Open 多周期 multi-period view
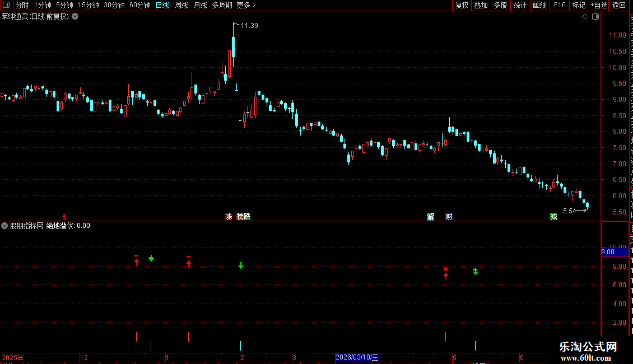This screenshot has height=364, width=633. [222, 5]
